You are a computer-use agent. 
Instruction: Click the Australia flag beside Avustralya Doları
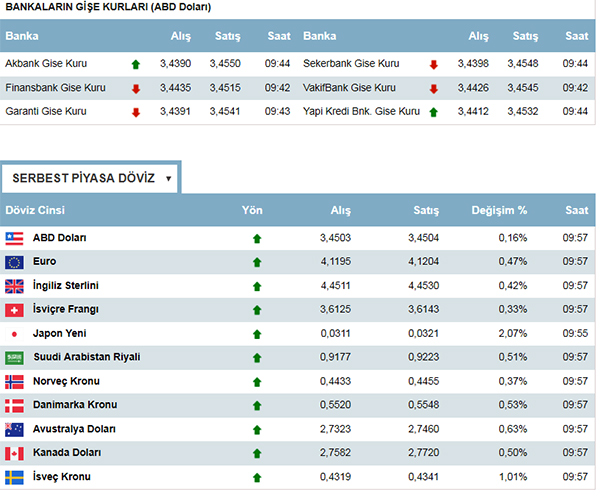[14, 430]
